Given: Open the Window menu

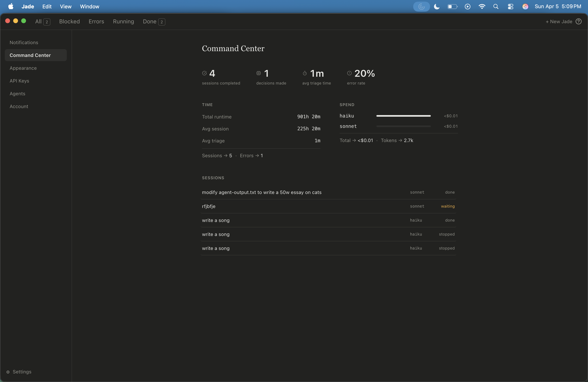Looking at the screenshot, I should [x=89, y=7].
